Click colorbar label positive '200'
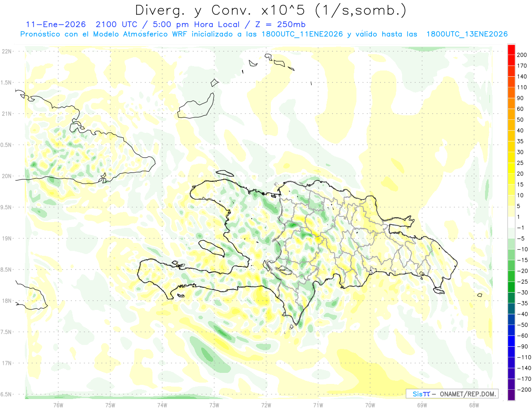532x411 pixels. click(522, 55)
